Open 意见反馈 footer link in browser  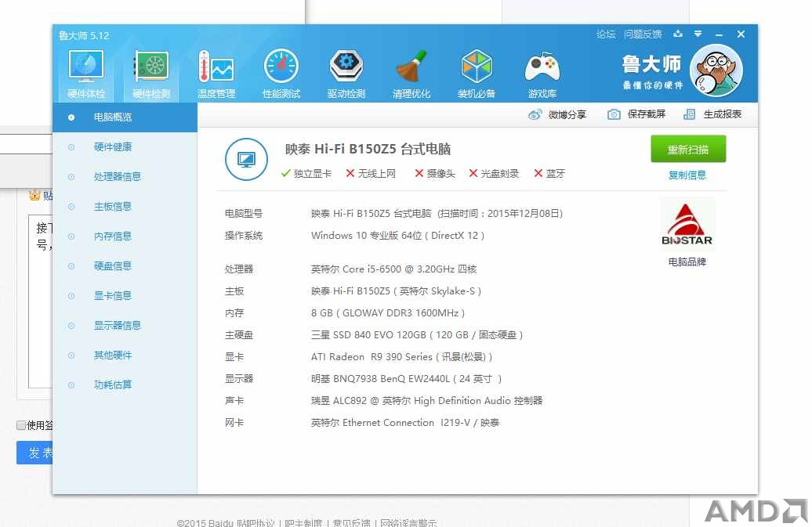(x=352, y=522)
